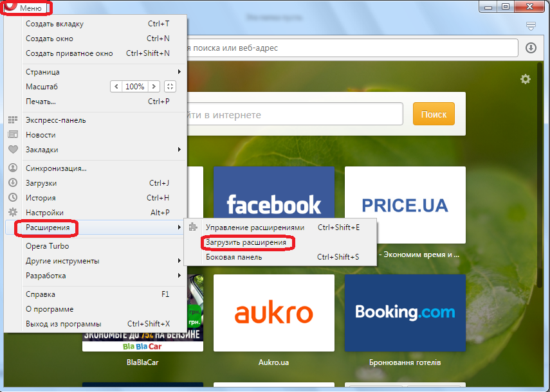Click the puzzle icon for Управление расширениями

click(193, 227)
